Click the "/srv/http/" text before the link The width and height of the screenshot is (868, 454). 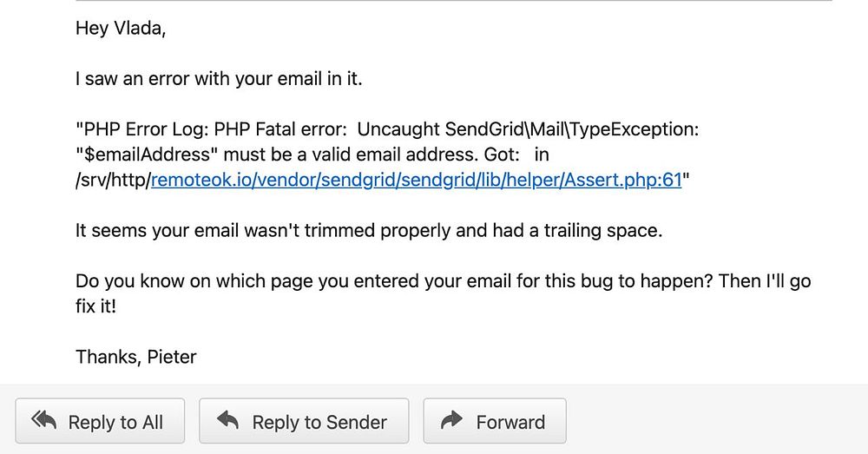(x=114, y=180)
